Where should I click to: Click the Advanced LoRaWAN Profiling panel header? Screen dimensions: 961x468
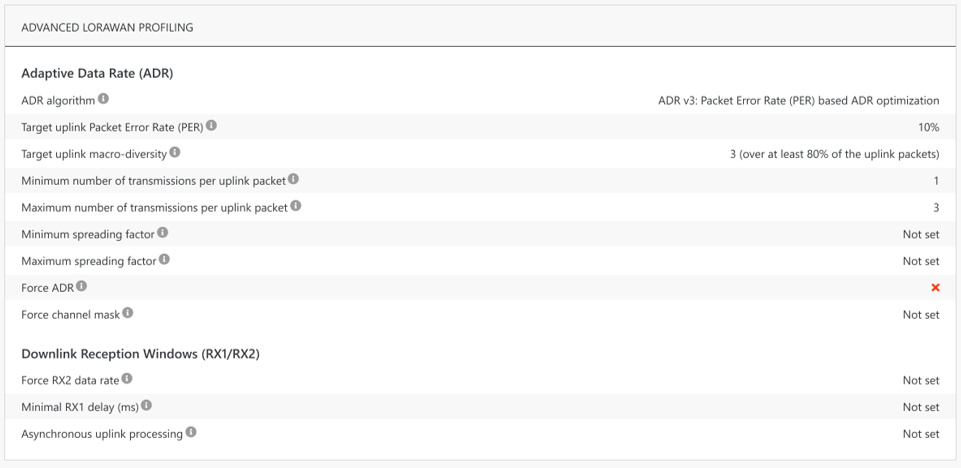tap(107, 27)
